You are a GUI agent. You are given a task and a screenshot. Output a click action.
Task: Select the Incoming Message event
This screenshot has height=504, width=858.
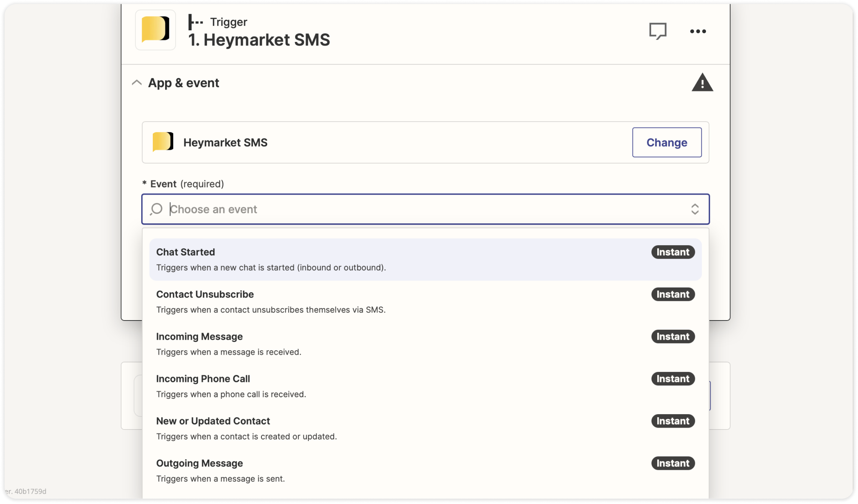click(x=425, y=344)
